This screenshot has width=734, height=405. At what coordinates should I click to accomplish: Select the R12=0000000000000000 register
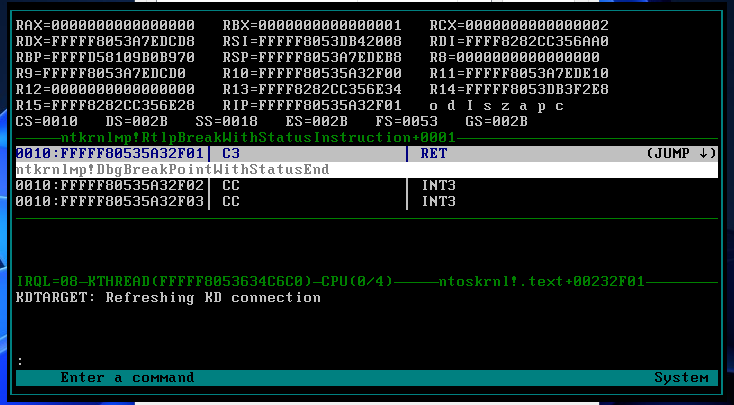tap(105, 89)
